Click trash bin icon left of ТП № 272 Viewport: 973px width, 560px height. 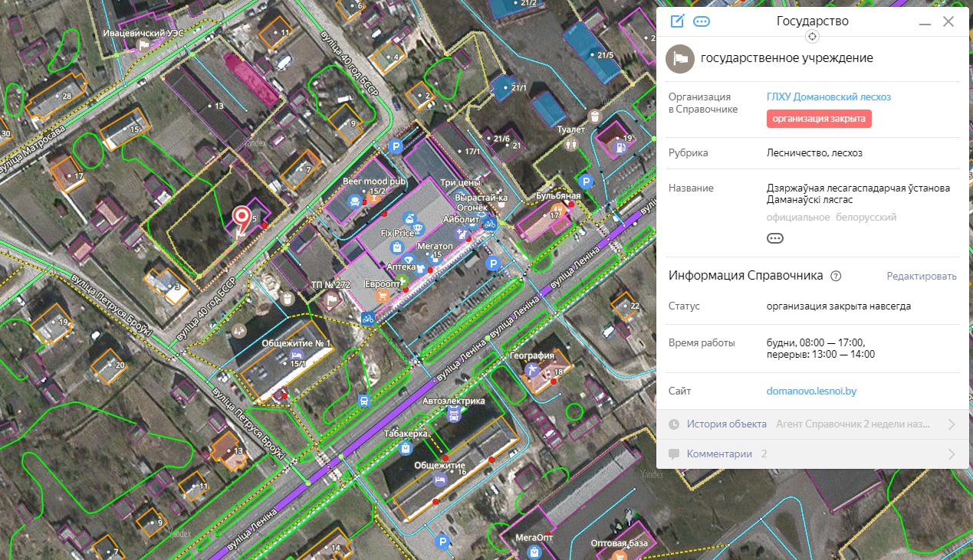click(288, 298)
